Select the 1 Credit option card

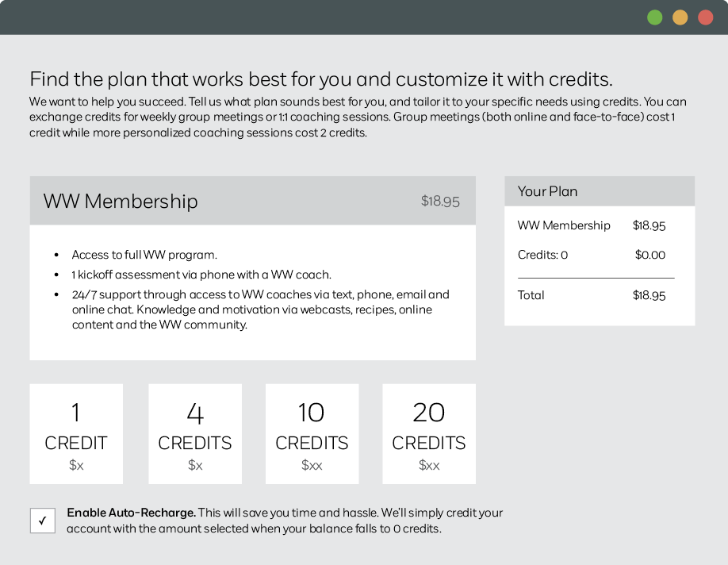[x=76, y=433]
